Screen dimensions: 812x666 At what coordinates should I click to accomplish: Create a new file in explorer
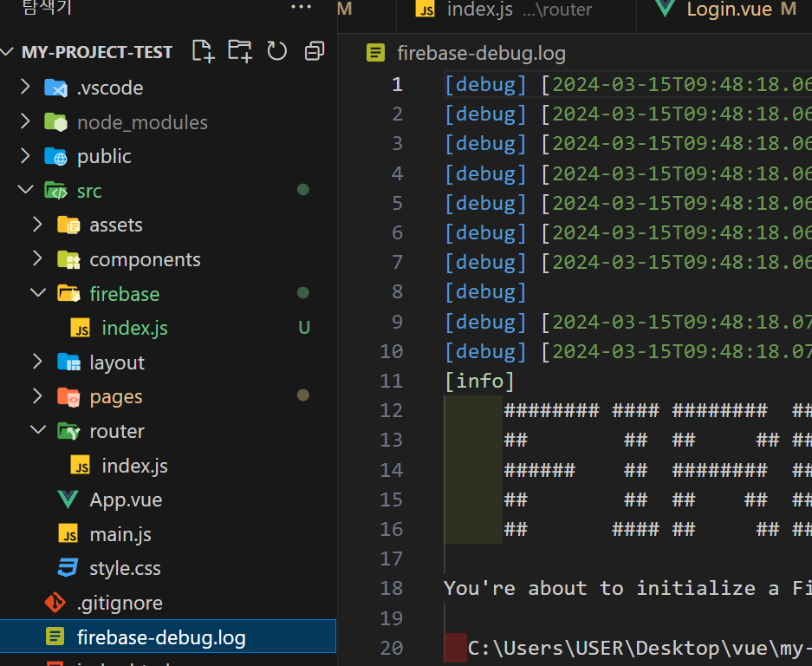coord(203,51)
